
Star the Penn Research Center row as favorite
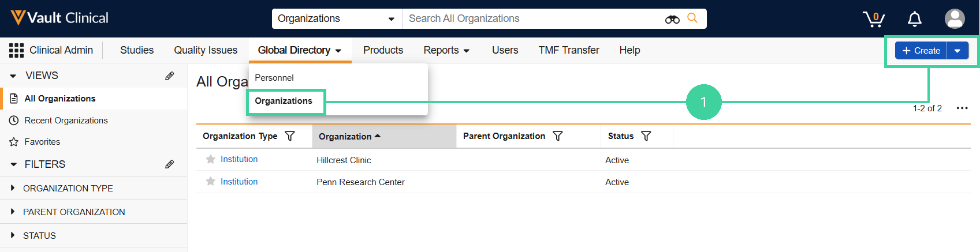point(211,182)
